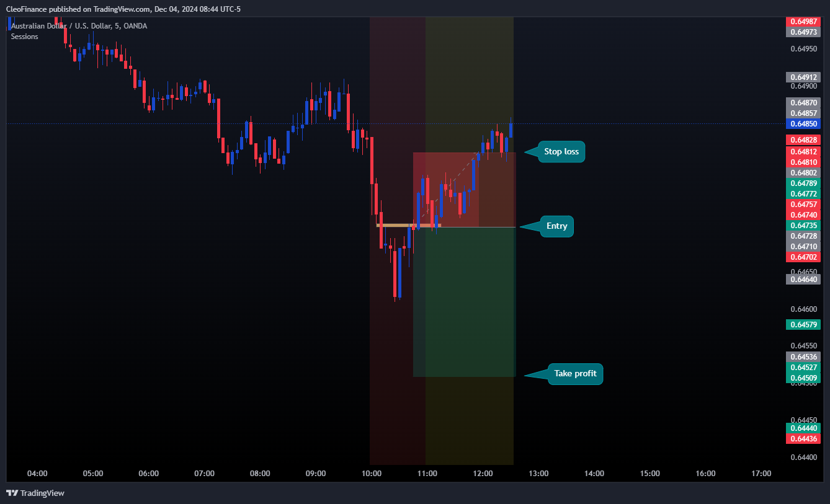Select the Sessions indicator label
Image resolution: width=830 pixels, height=504 pixels.
coord(24,37)
